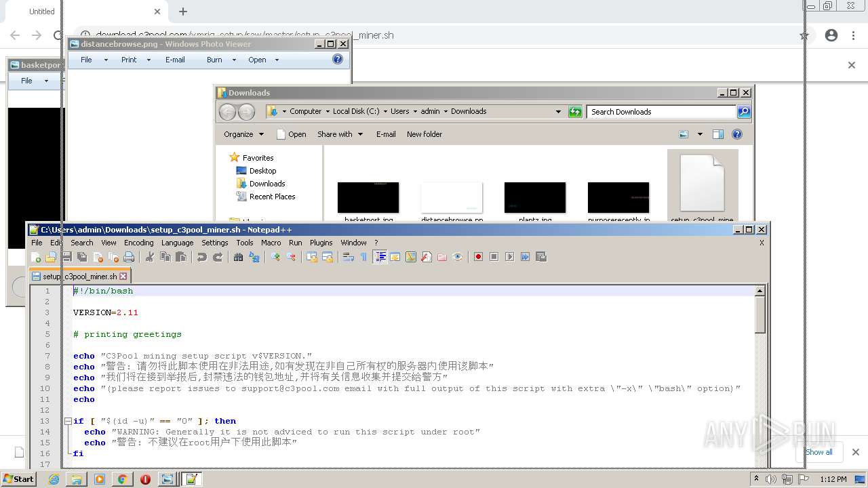This screenshot has width=868, height=488.
Task: Click Show all in Chrome downloads bar
Action: [819, 452]
